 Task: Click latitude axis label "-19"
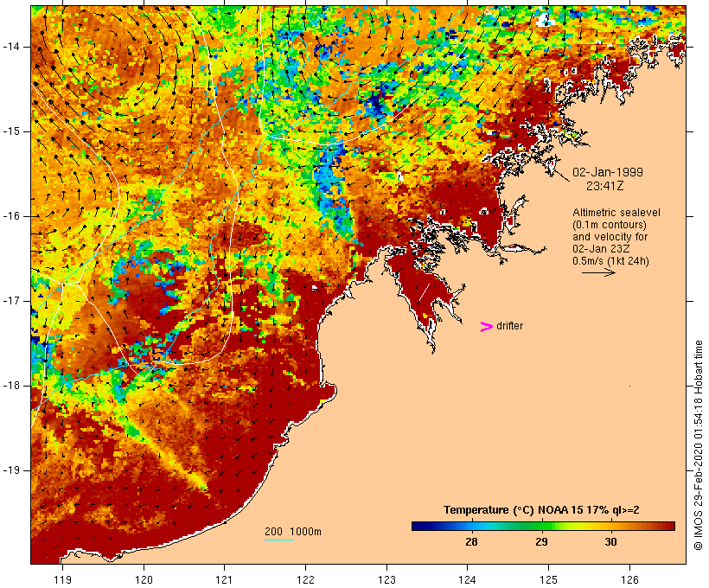click(x=10, y=470)
